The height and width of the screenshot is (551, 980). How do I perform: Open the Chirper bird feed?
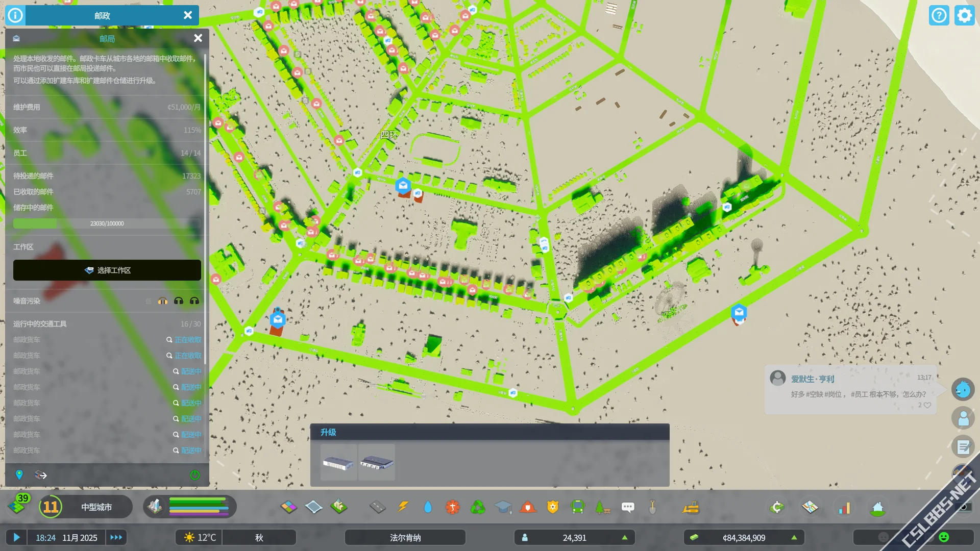tap(963, 390)
